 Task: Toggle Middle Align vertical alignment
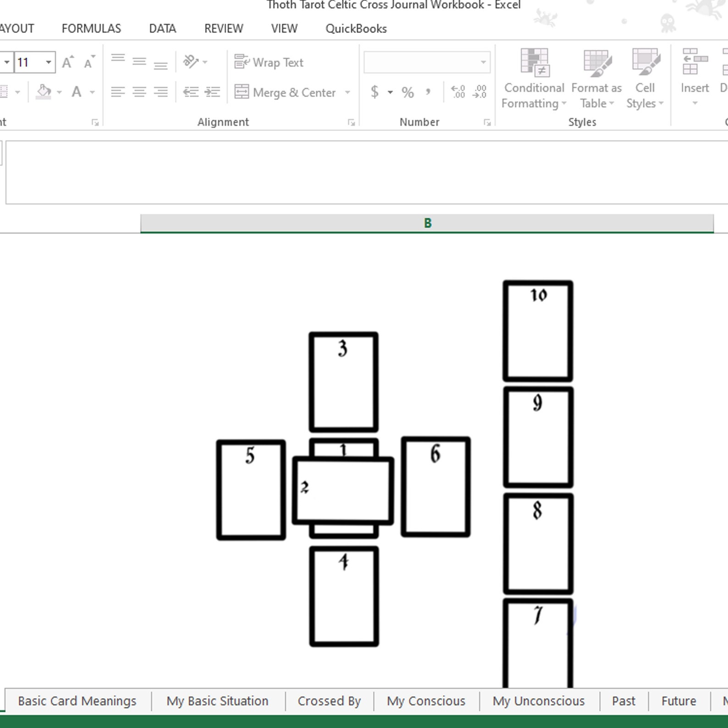pos(139,61)
